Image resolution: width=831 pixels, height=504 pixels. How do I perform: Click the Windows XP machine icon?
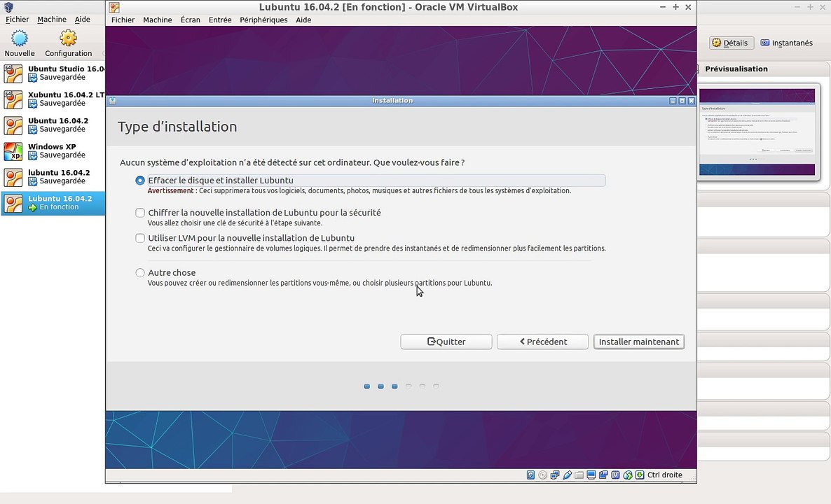[x=13, y=151]
